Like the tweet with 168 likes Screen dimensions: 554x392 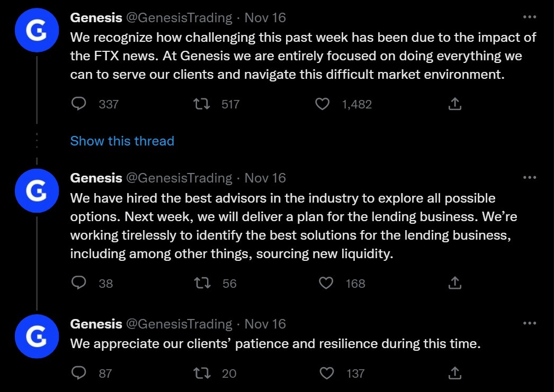point(326,283)
